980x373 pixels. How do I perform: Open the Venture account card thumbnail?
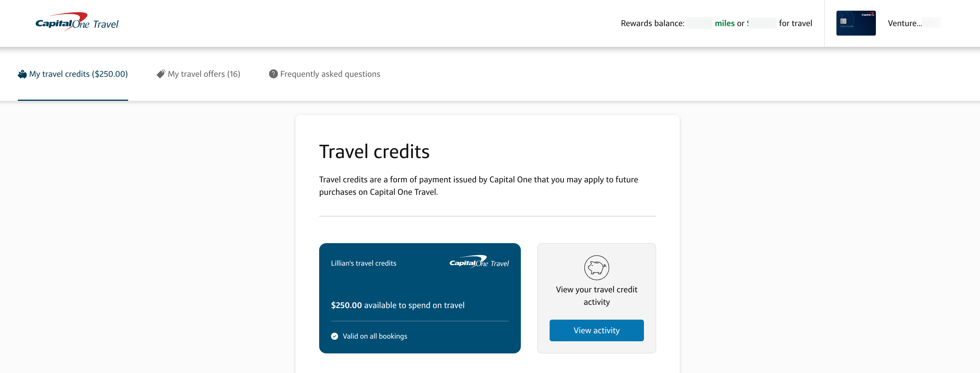[x=856, y=23]
